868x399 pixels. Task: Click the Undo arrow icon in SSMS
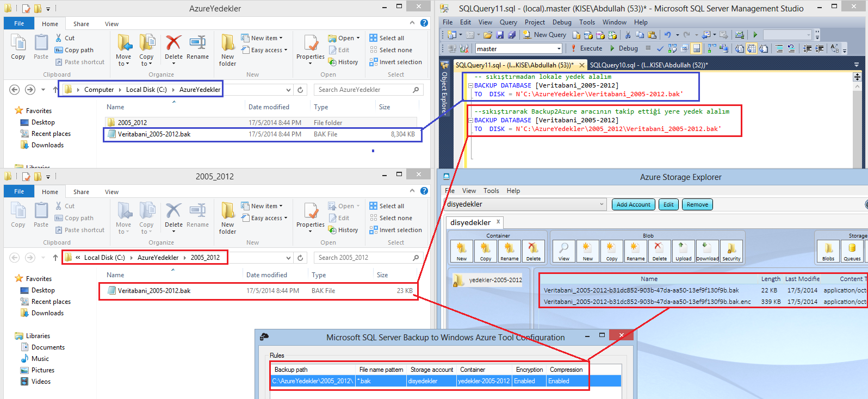click(668, 35)
